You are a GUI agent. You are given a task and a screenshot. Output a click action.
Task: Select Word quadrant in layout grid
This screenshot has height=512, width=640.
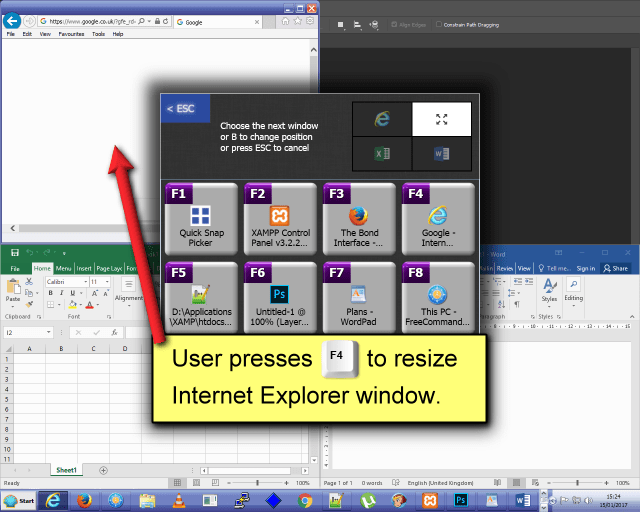(x=442, y=154)
